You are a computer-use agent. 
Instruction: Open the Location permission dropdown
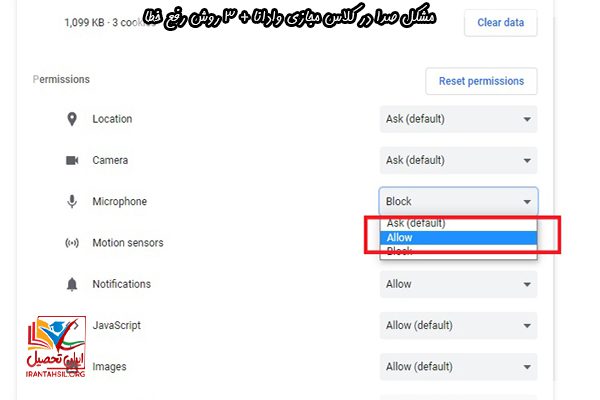[x=458, y=119]
